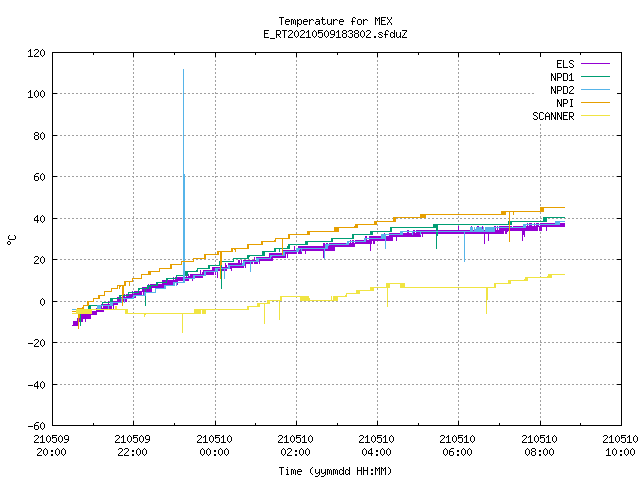The width and height of the screenshot is (640, 480).
Task: Click the x-axis label 210510 00:00
Action: (x=214, y=446)
